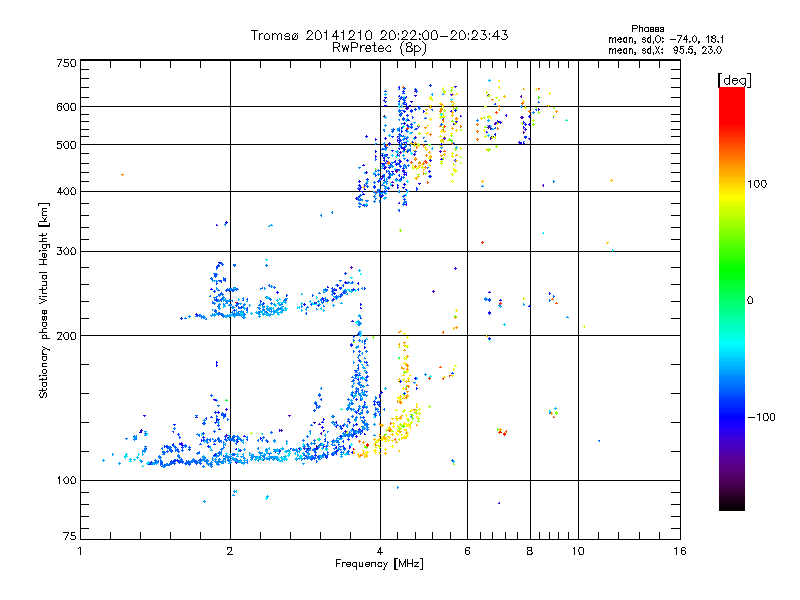Image resolution: width=800 pixels, height=600 pixels.
Task: Click the y-axis tick label "200"
Action: click(x=66, y=336)
